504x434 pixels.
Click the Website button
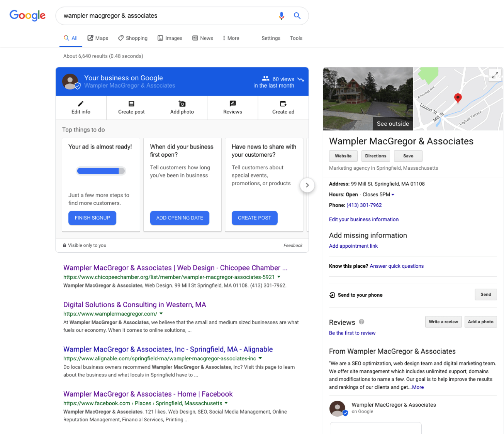click(x=343, y=156)
